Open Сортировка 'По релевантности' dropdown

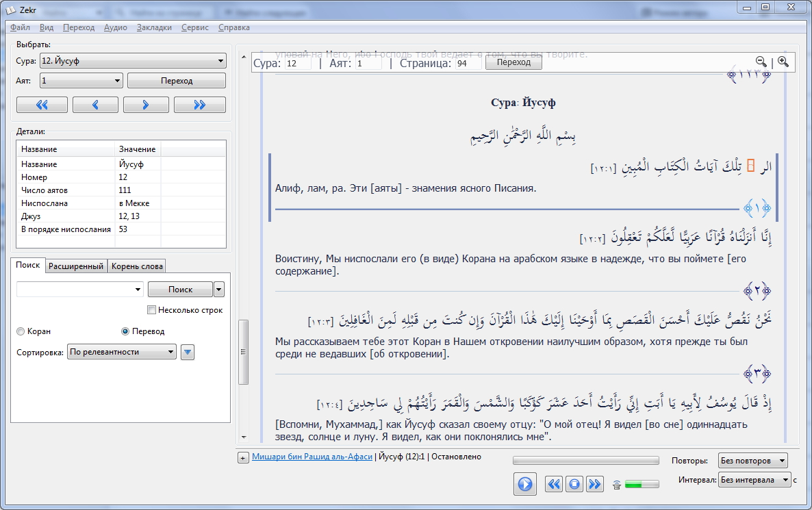[122, 352]
